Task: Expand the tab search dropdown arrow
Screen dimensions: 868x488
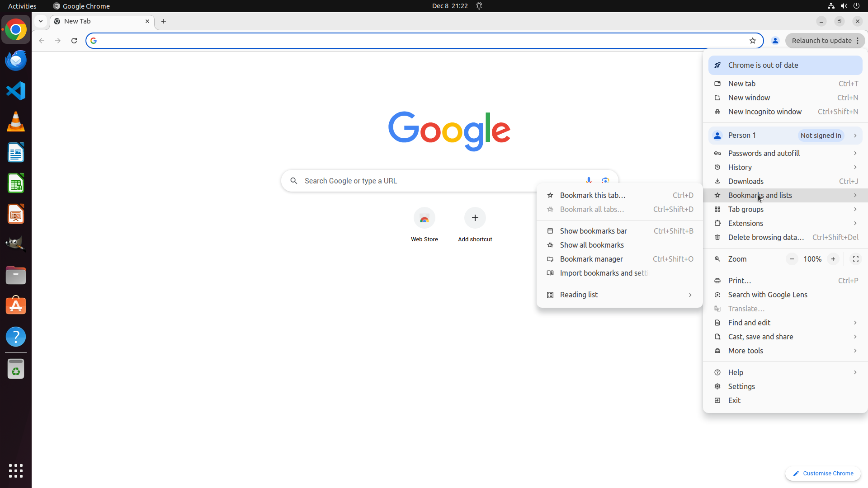Action: [x=41, y=21]
